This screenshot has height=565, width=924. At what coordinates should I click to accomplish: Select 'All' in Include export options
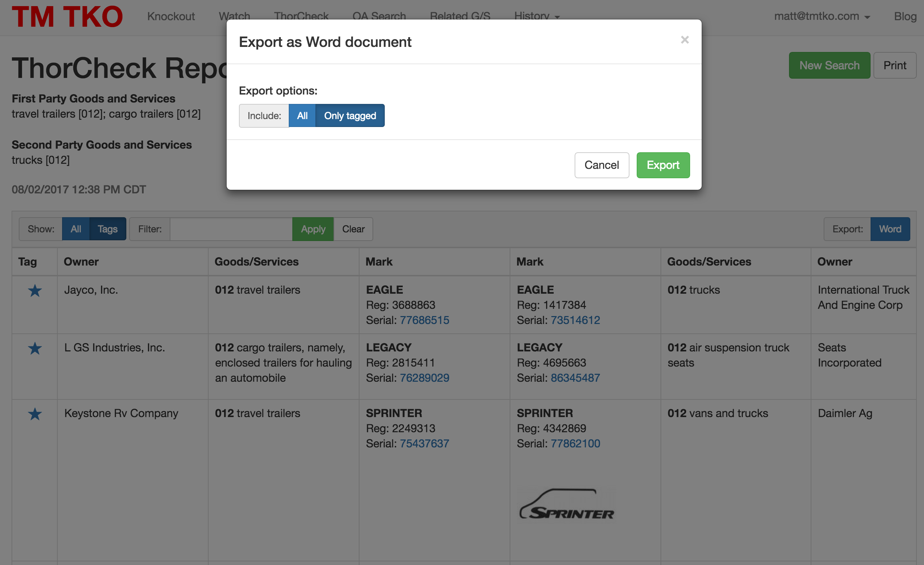point(302,115)
